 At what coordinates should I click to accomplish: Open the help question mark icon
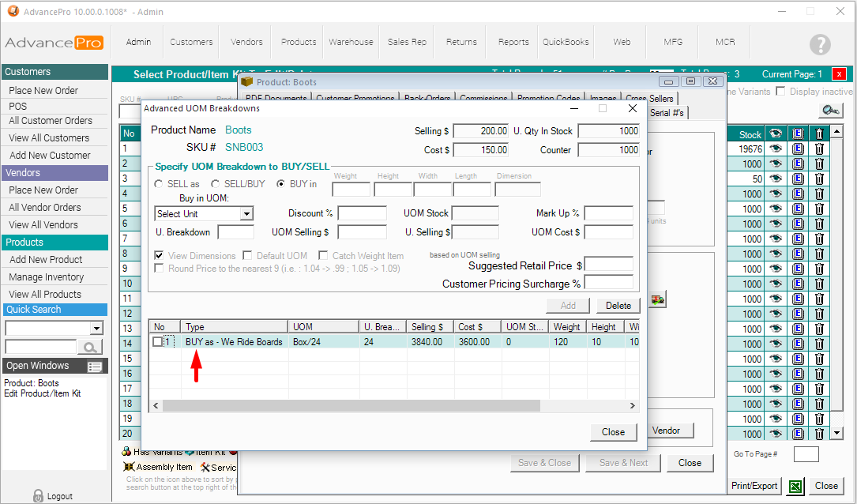821,44
